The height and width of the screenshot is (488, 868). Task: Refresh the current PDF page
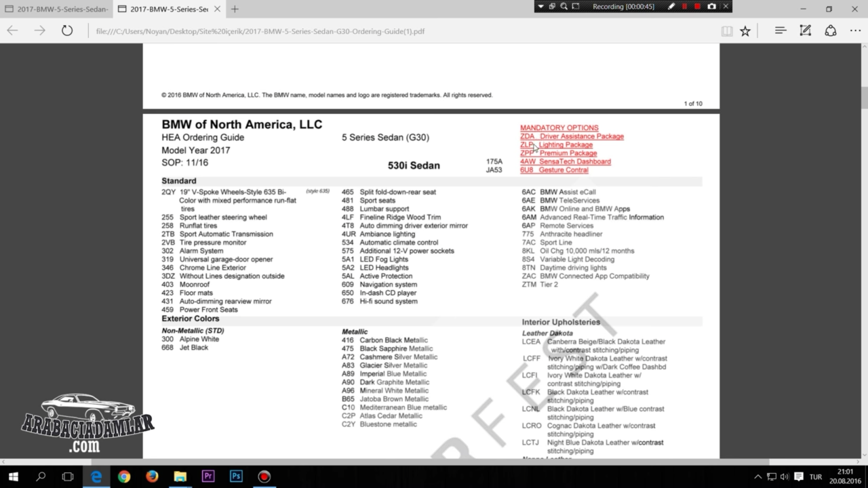(67, 30)
